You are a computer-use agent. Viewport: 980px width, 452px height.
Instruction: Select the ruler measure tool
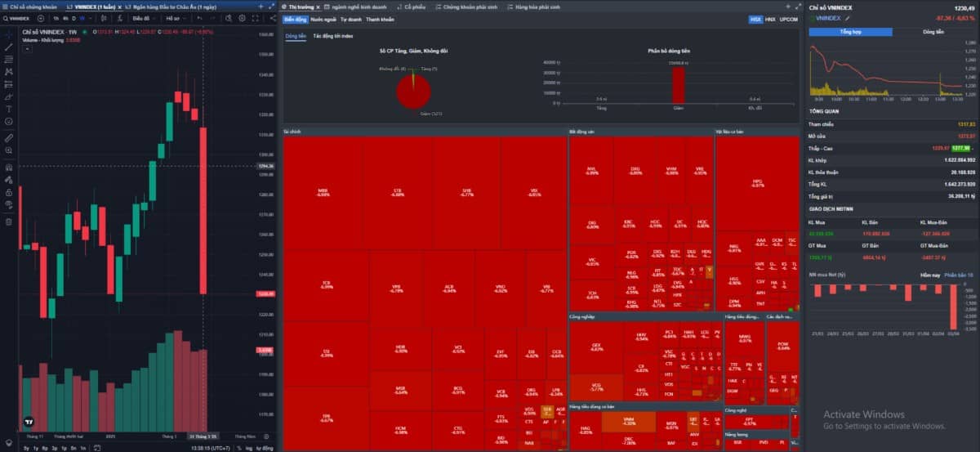coord(9,138)
